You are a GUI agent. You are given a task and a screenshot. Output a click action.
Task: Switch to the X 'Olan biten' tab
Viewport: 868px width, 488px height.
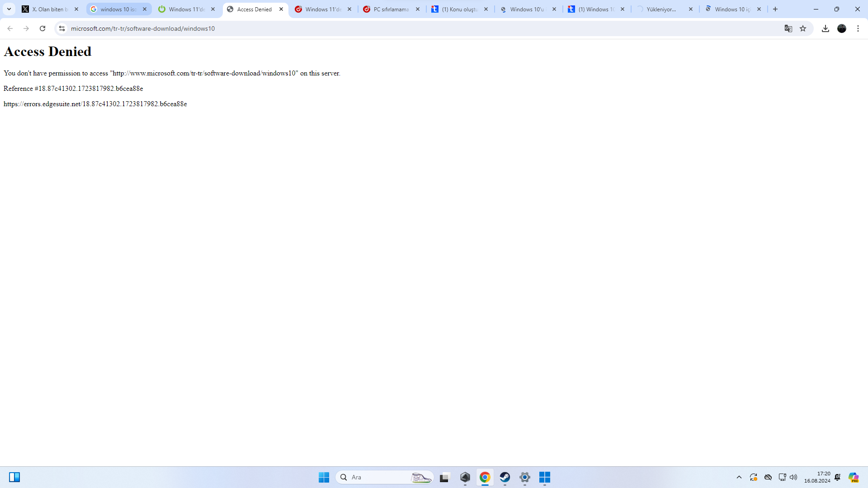50,9
